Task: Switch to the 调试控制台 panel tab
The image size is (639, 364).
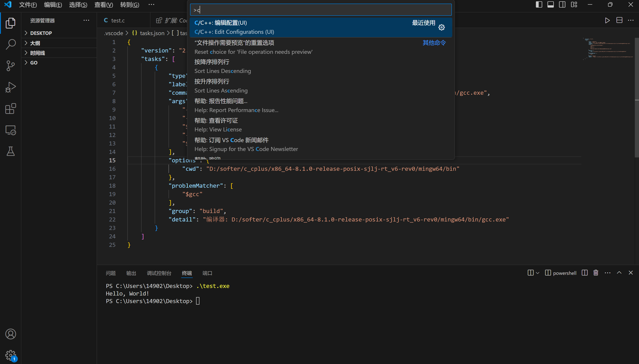Action: point(159,273)
